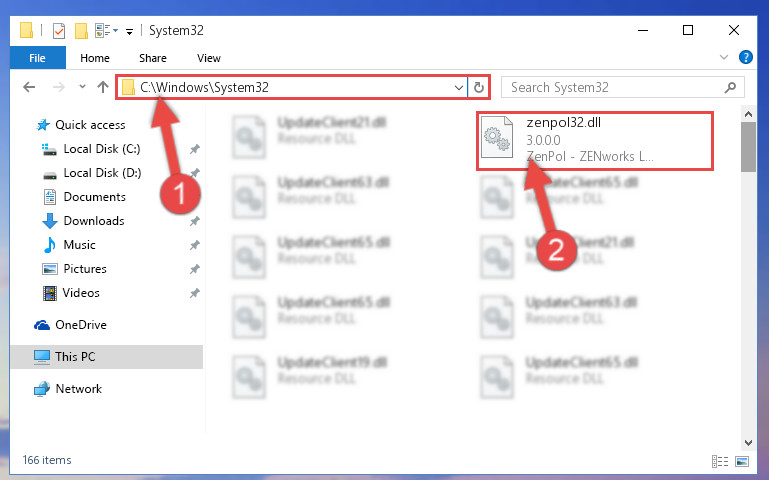
Task: Switch to the View ribbon tab
Action: tap(208, 58)
